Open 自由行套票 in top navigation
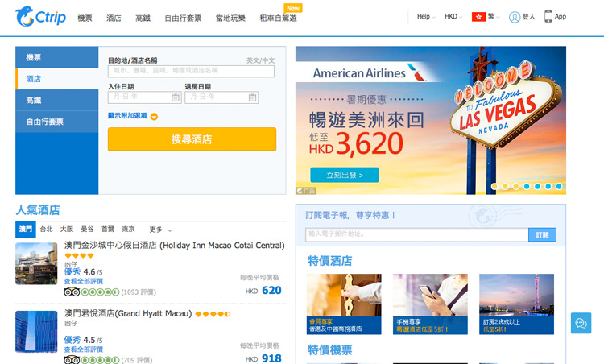The image size is (604, 364). point(183,18)
